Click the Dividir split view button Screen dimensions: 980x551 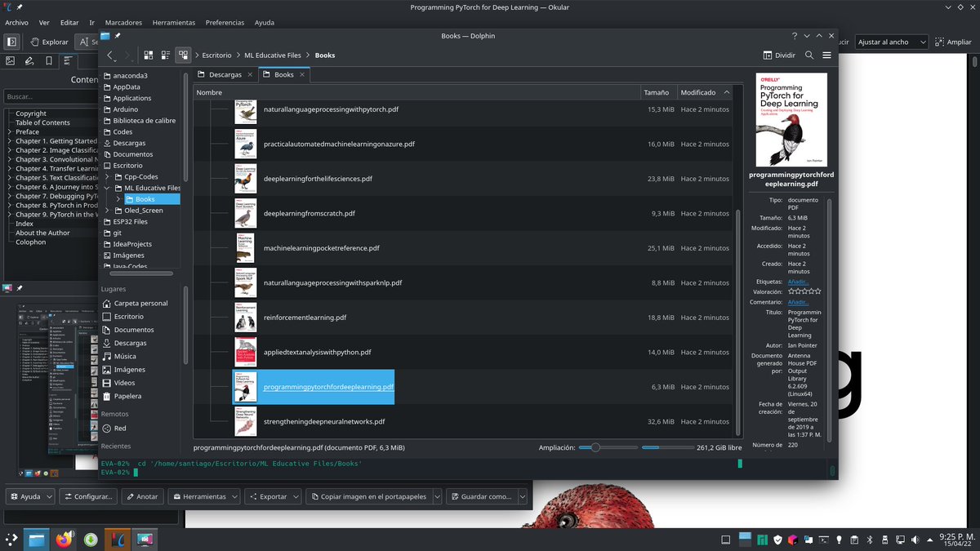tap(779, 56)
